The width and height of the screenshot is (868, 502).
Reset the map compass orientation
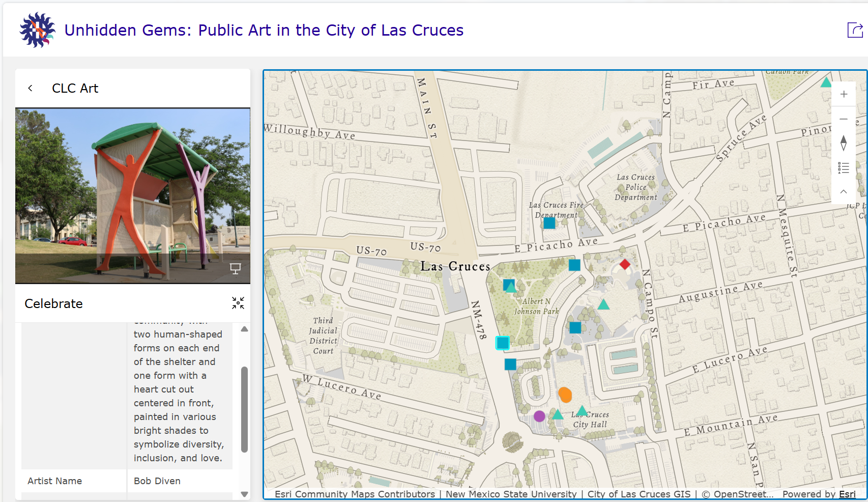pos(844,143)
